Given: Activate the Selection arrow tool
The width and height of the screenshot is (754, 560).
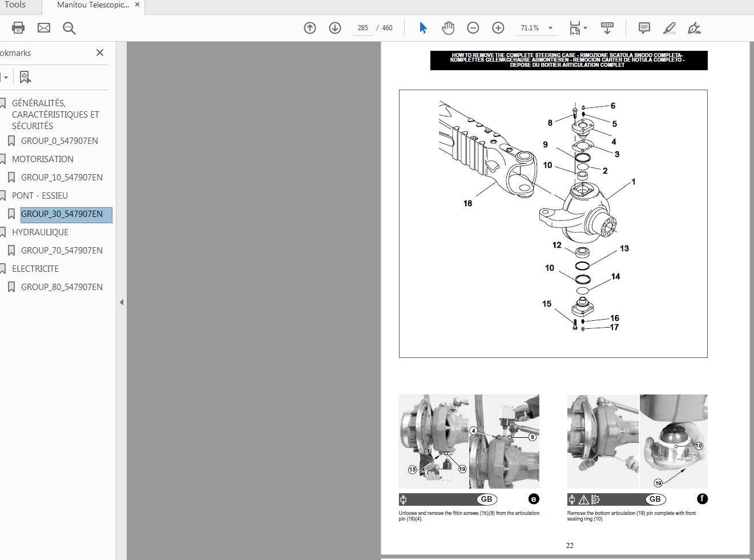Looking at the screenshot, I should coord(423,27).
